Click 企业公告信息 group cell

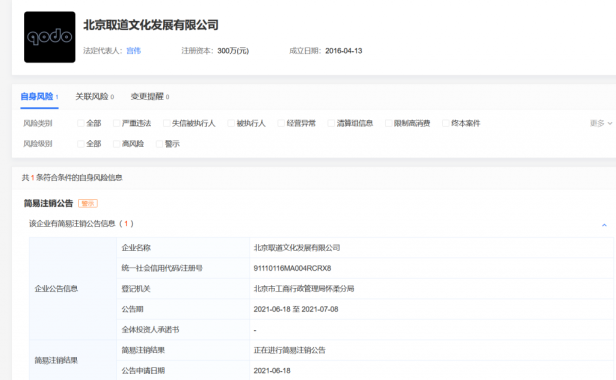[x=73, y=289]
